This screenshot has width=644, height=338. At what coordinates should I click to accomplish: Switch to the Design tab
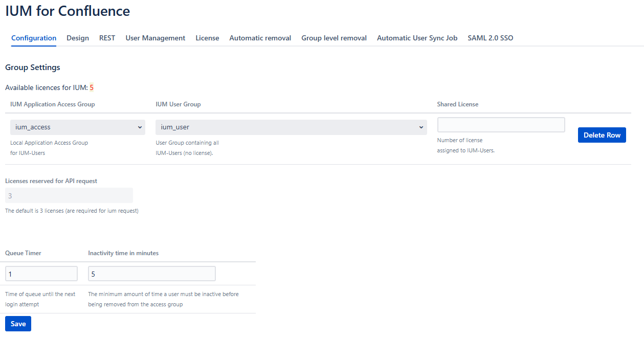click(x=78, y=38)
